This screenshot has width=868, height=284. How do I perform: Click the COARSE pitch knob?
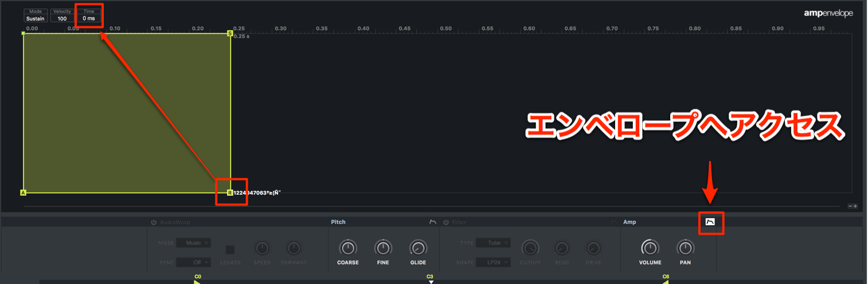[347, 248]
